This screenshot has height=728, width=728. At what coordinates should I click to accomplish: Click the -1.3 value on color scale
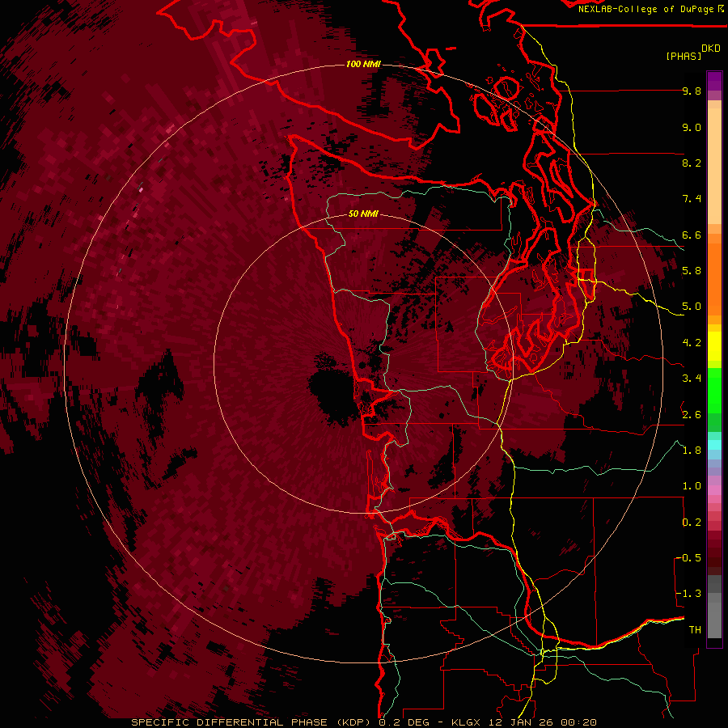point(688,594)
